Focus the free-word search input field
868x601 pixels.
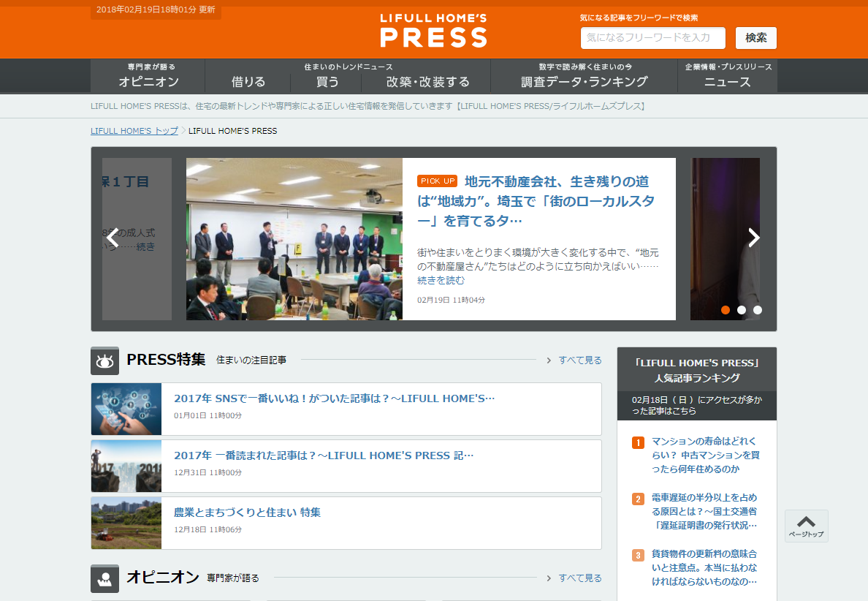[x=652, y=38]
